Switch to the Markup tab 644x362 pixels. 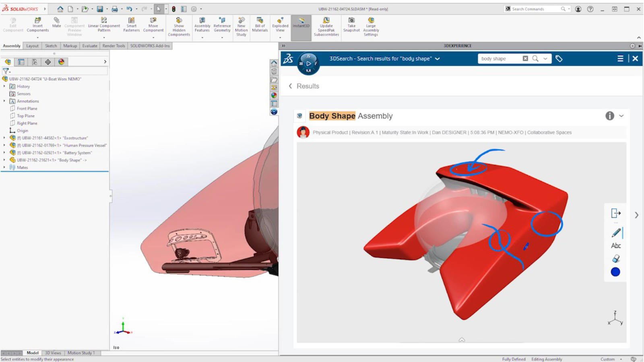70,46
